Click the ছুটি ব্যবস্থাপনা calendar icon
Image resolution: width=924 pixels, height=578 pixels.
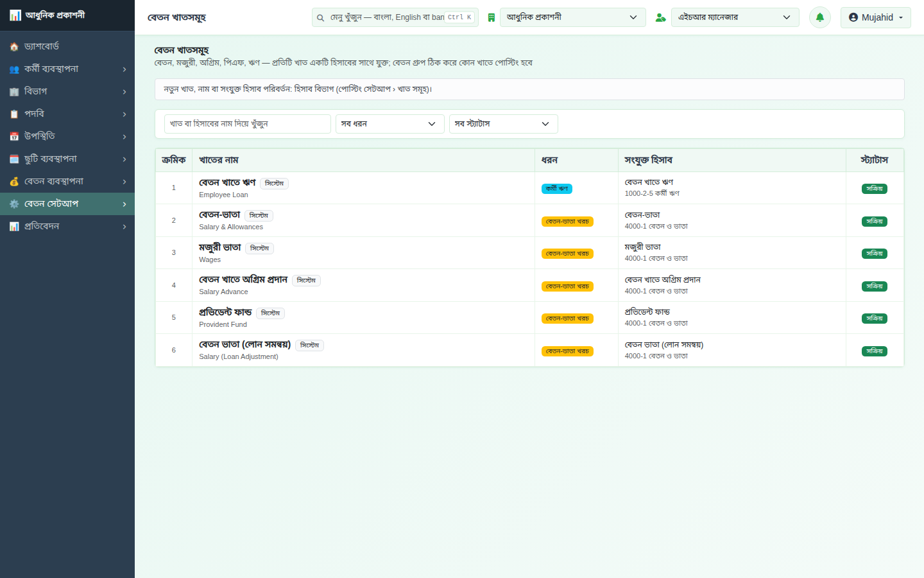click(x=14, y=159)
